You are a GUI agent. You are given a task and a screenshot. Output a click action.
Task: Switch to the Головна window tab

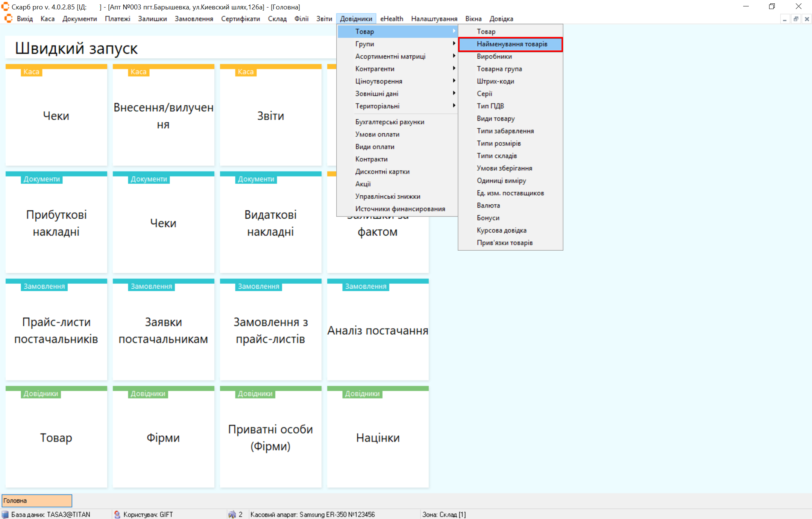click(x=37, y=501)
